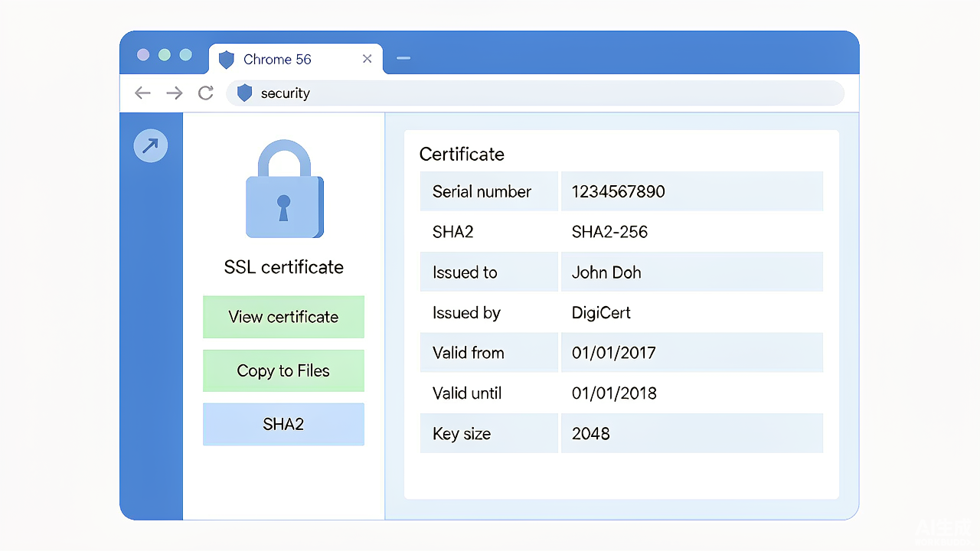Select the Chrome 56 tab
Screen dimensions: 980x551
point(296,59)
